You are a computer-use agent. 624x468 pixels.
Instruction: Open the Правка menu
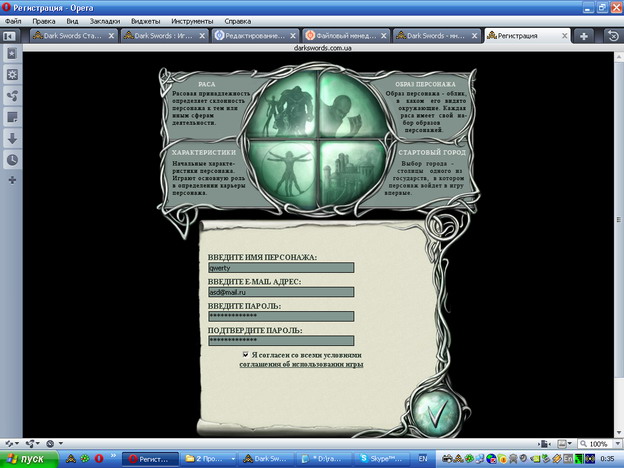point(44,21)
